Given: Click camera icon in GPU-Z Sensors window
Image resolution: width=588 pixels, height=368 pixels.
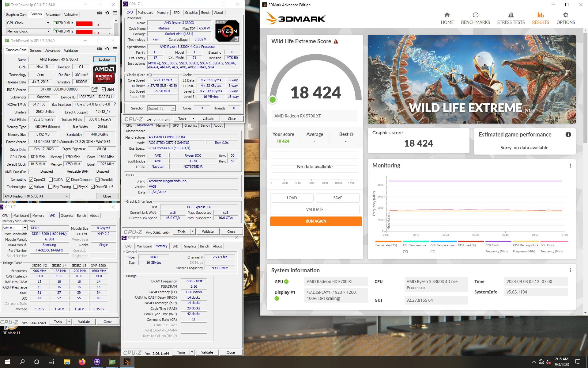Looking at the screenshot, I should (x=100, y=13).
